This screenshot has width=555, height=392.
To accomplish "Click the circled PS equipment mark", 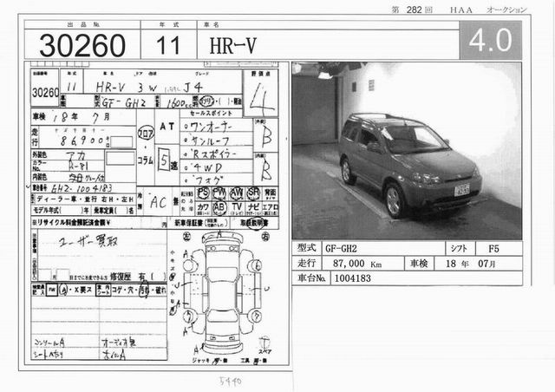I will click(203, 193).
